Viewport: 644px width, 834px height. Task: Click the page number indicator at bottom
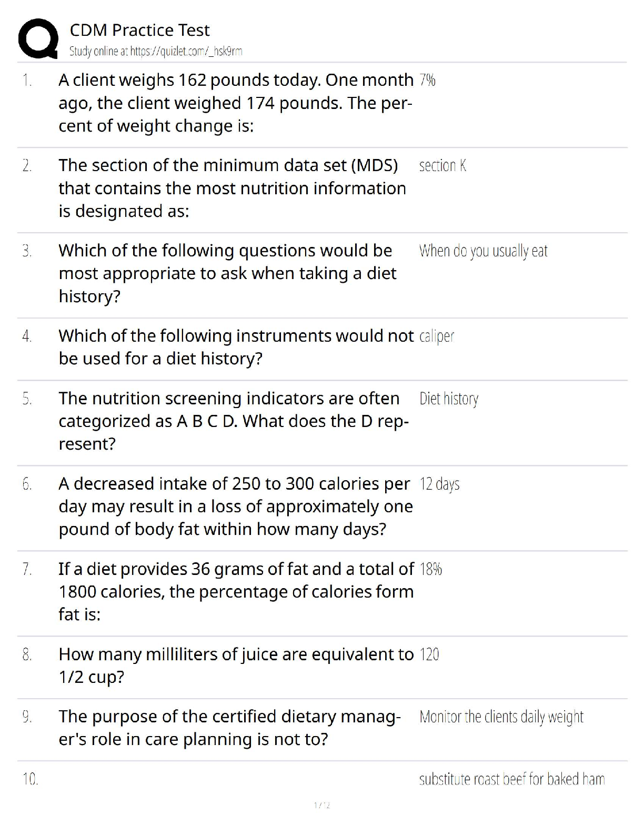coord(321,805)
